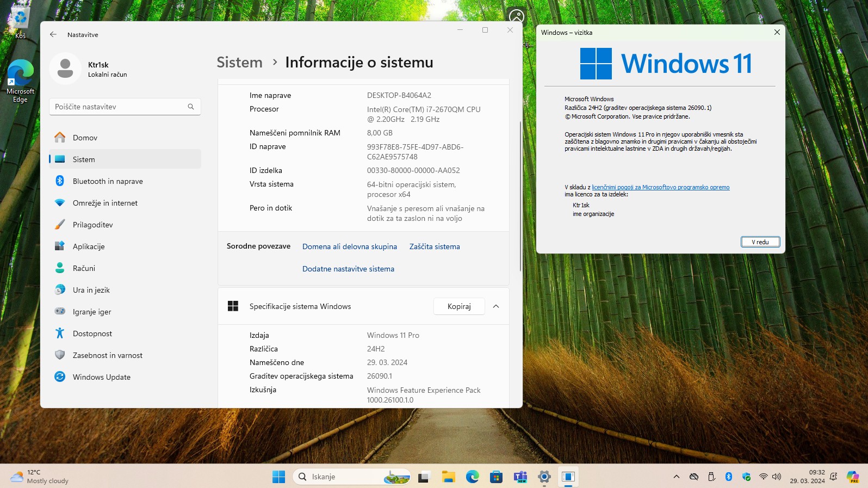The image size is (868, 488).
Task: Click the search magnifier in settings box
Action: pos(191,107)
